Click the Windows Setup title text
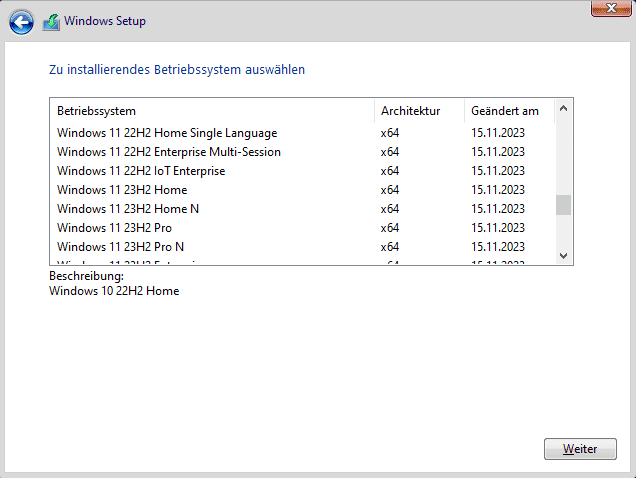This screenshot has height=478, width=636. [x=105, y=21]
